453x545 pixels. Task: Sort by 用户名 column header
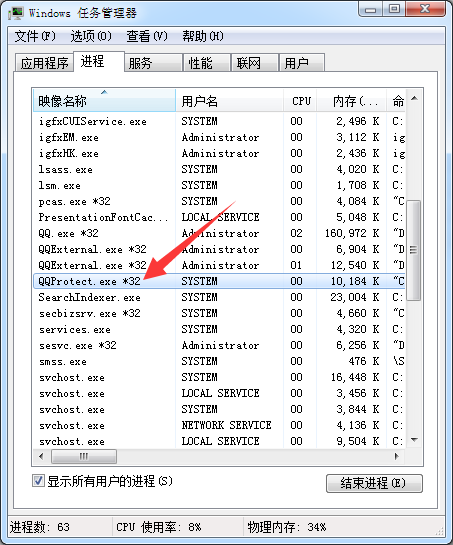point(229,100)
